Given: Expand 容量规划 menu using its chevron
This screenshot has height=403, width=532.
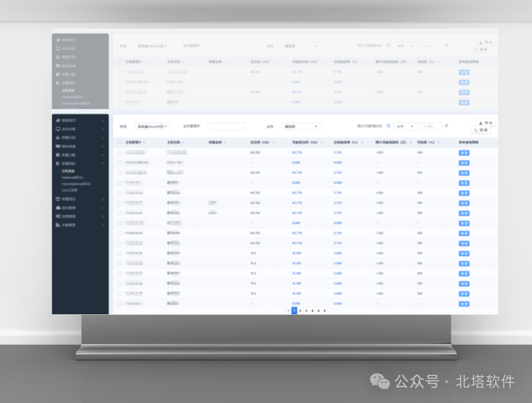Looking at the screenshot, I should pyautogui.click(x=103, y=200).
